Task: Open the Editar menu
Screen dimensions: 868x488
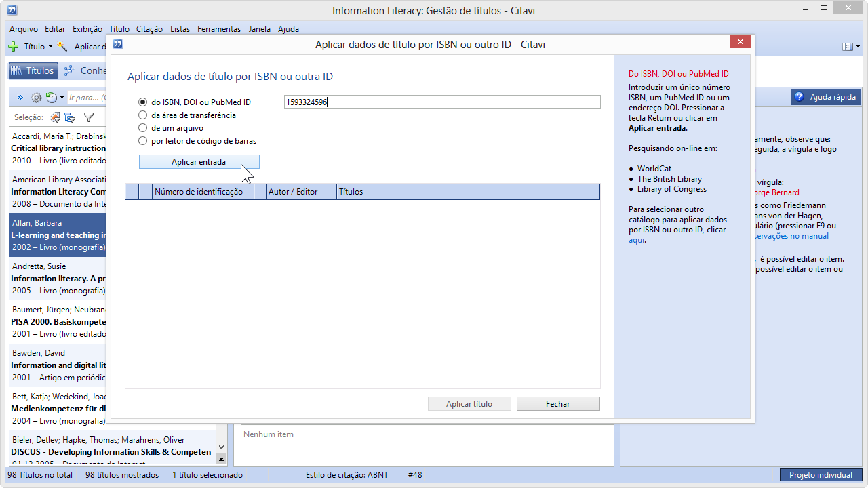Action: pyautogui.click(x=55, y=29)
